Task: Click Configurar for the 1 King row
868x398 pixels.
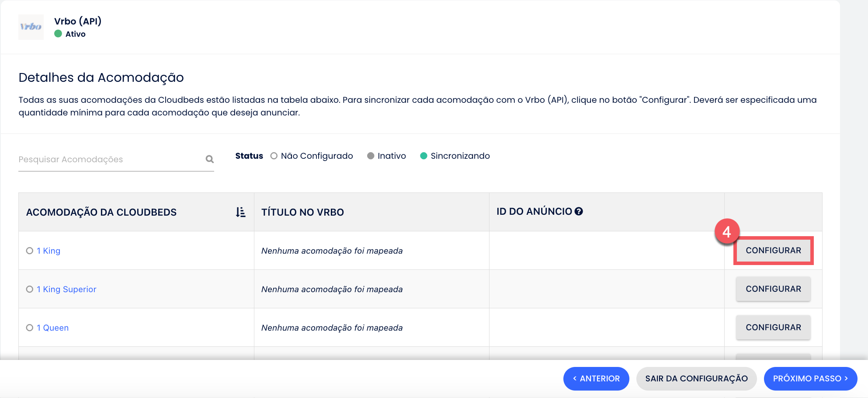Action: click(x=773, y=251)
